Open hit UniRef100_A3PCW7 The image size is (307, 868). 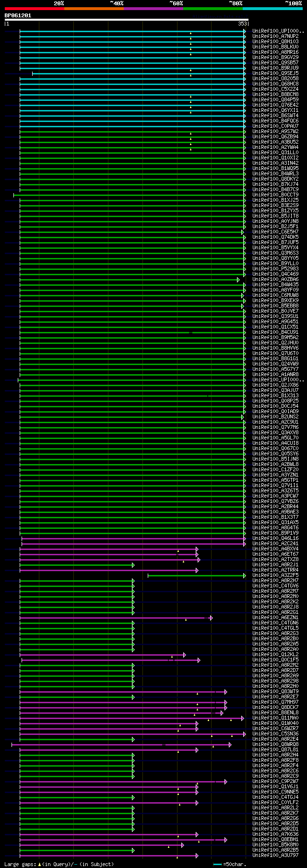point(275,496)
